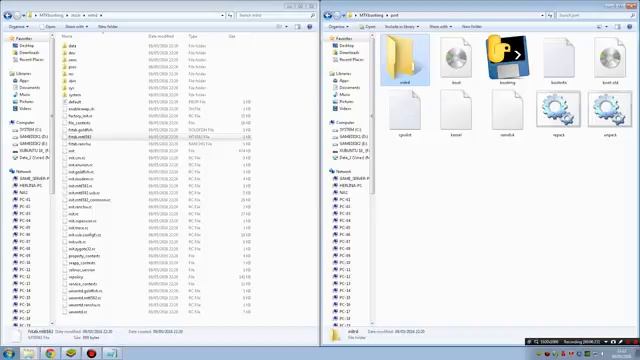The height and width of the screenshot is (360, 640).
Task: Select the 'dev' folder row
Action: pos(156,53)
